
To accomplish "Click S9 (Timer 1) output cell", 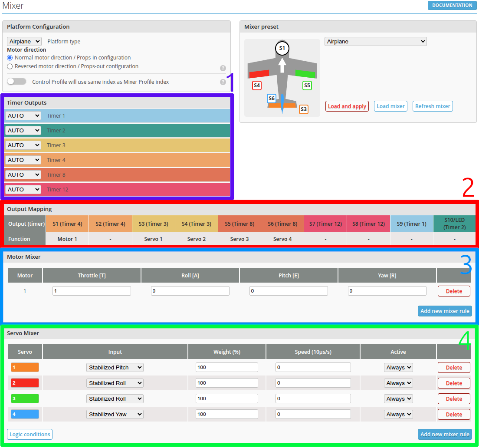I will point(411,224).
